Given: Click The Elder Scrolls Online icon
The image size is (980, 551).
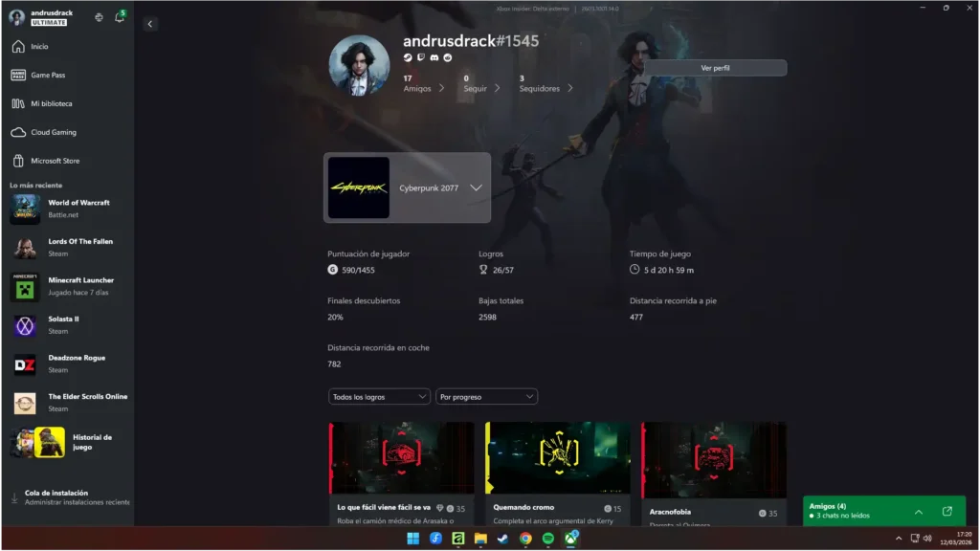Looking at the screenshot, I should [25, 403].
